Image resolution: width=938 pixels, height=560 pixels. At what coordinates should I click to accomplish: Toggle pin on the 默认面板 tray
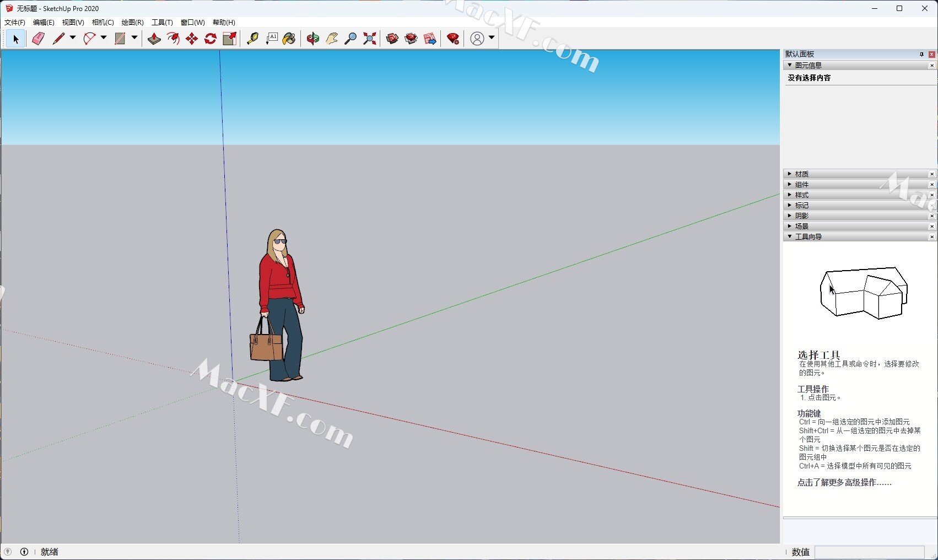(x=921, y=54)
